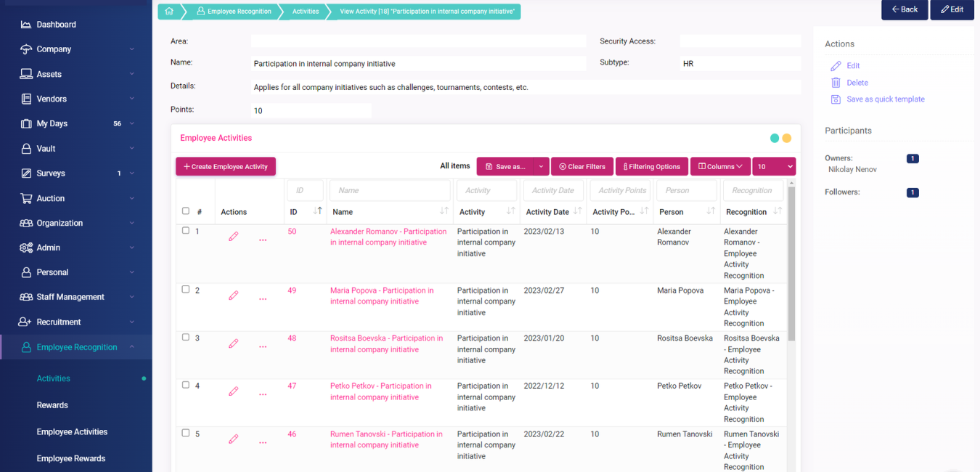Click pencil edit icon for Petko Petkov row
Screen dimensions: 980x472
point(233,391)
